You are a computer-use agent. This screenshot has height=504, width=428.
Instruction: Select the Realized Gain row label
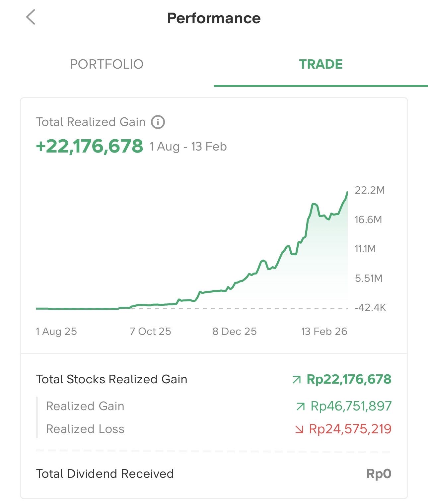85,406
